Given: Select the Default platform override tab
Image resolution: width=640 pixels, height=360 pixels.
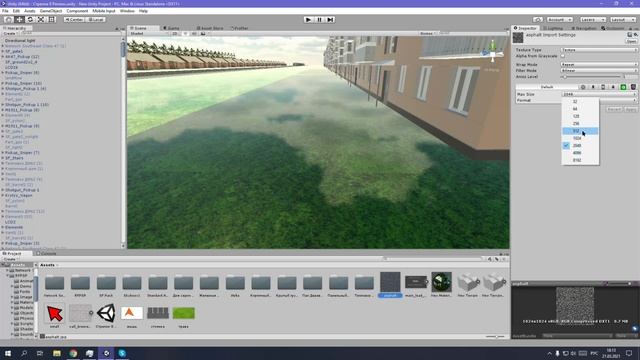Looking at the screenshot, I should click(546, 87).
